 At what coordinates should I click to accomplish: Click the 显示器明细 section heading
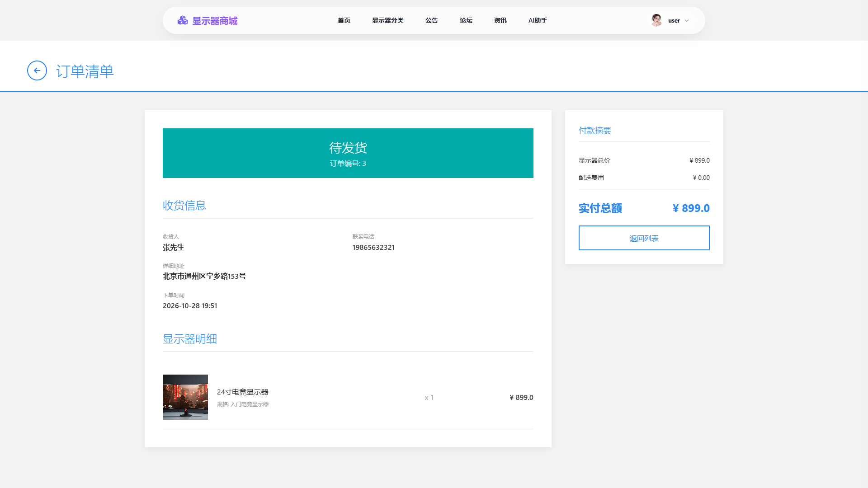190,339
